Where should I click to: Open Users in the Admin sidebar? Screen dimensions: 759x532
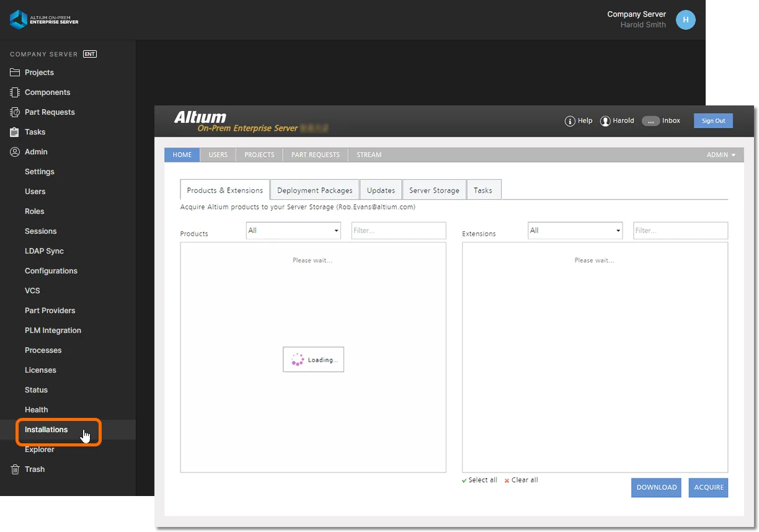35,192
